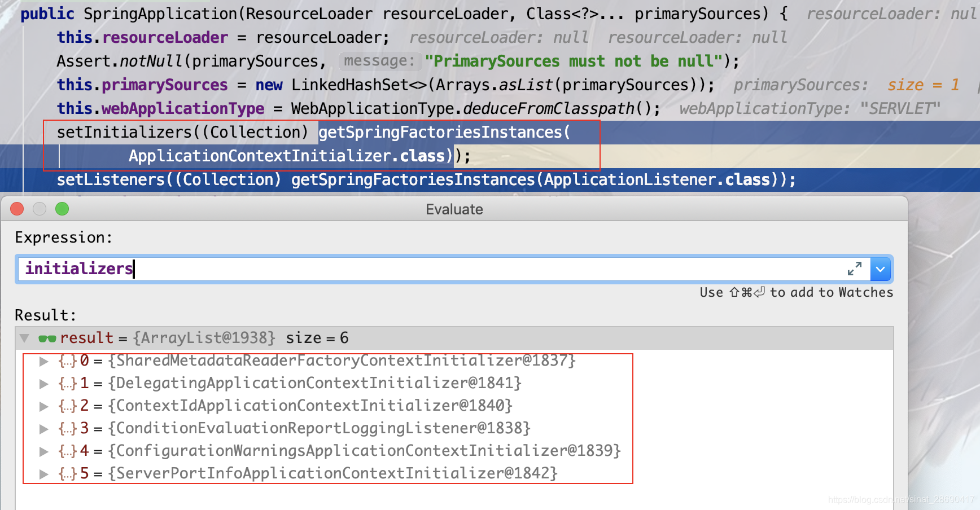The height and width of the screenshot is (510, 980).
Task: Click the Evaluate dialog title bar
Action: click(454, 209)
